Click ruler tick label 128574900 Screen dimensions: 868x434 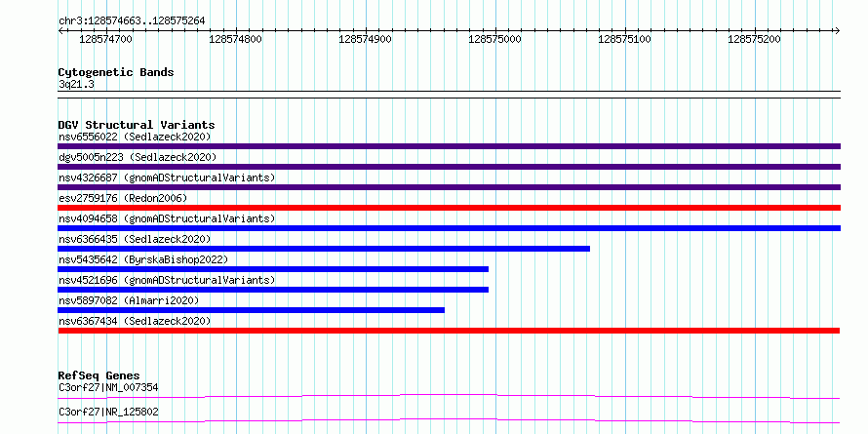[366, 39]
